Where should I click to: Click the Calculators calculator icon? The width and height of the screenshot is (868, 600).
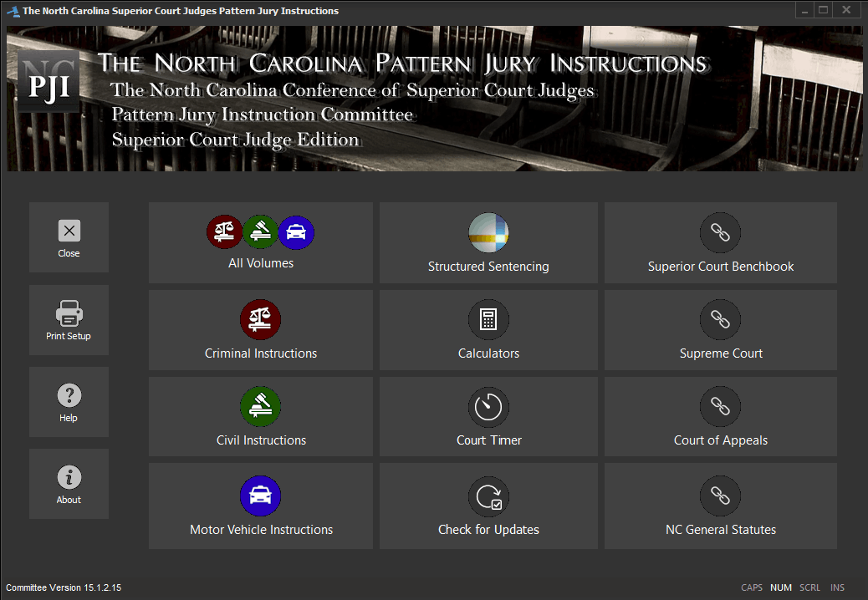tap(488, 319)
